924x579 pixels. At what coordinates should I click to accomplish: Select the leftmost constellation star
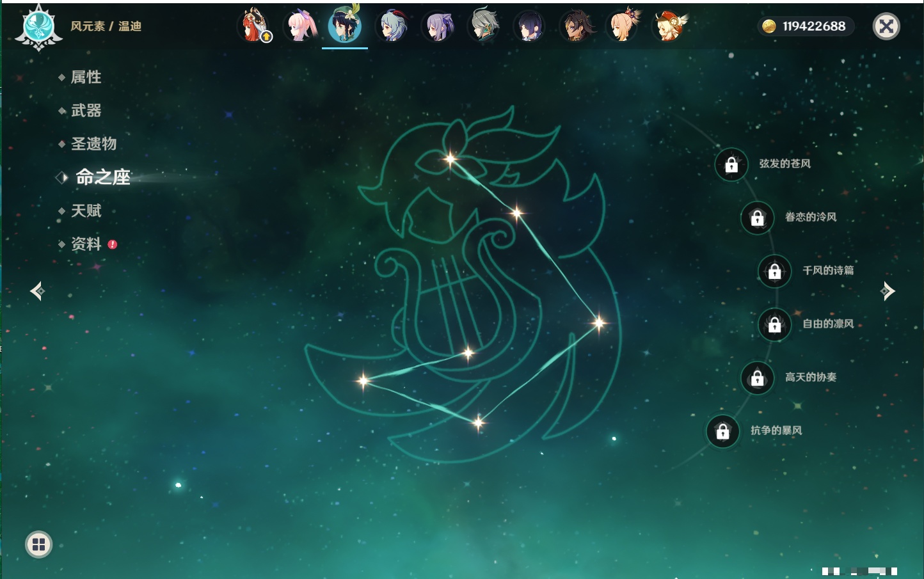click(x=363, y=381)
